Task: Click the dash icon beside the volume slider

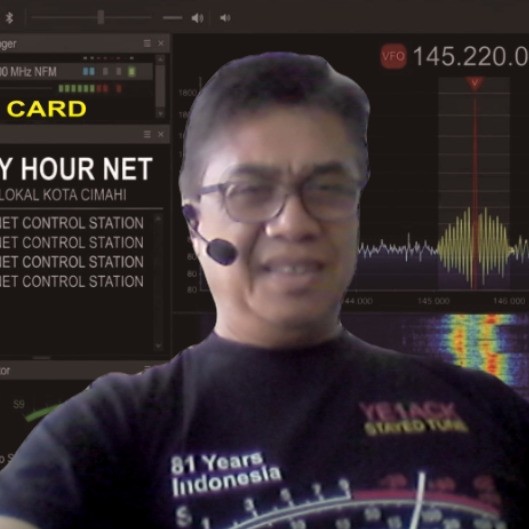Action: click(172, 18)
